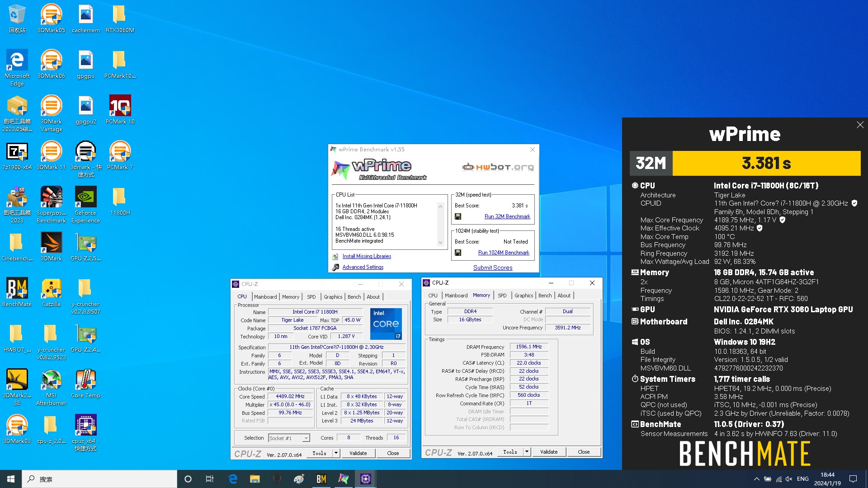Screen dimensions: 868x488
Task: Switch to CPU tab in right CPU-Z
Action: pyautogui.click(x=433, y=296)
